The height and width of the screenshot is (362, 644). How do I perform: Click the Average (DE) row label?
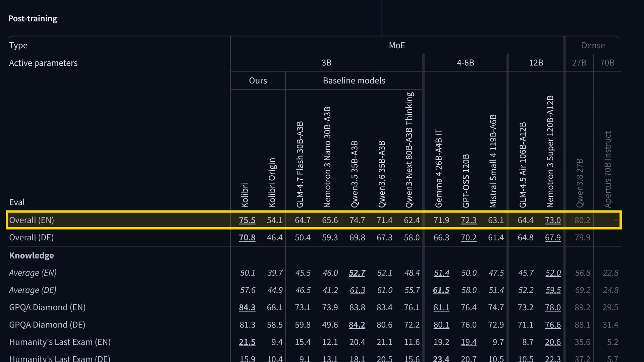click(x=33, y=290)
